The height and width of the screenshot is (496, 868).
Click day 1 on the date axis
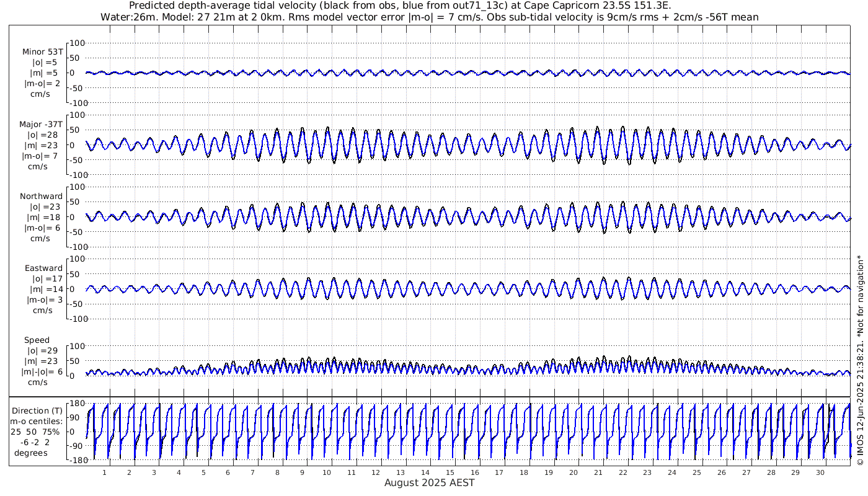pyautogui.click(x=105, y=472)
